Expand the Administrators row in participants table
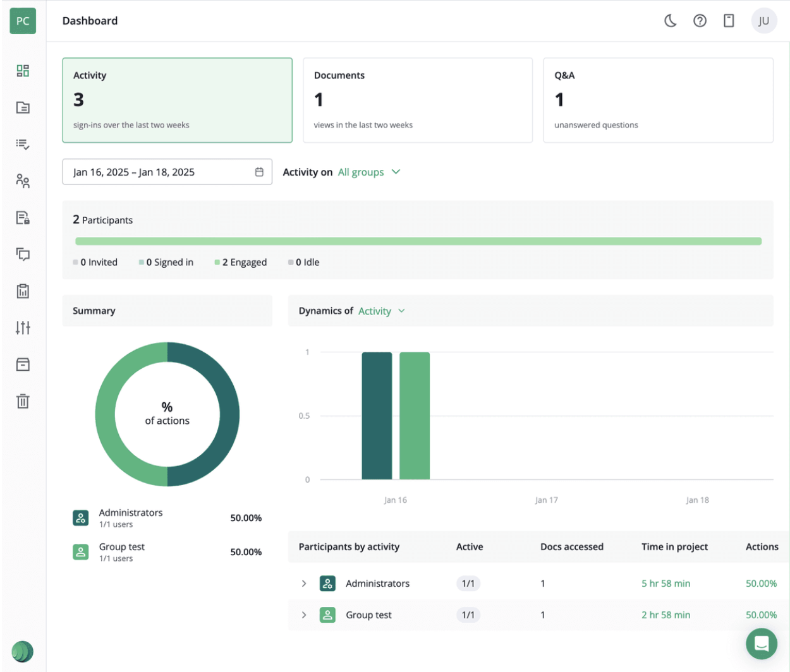This screenshot has width=790, height=672. pyautogui.click(x=304, y=583)
